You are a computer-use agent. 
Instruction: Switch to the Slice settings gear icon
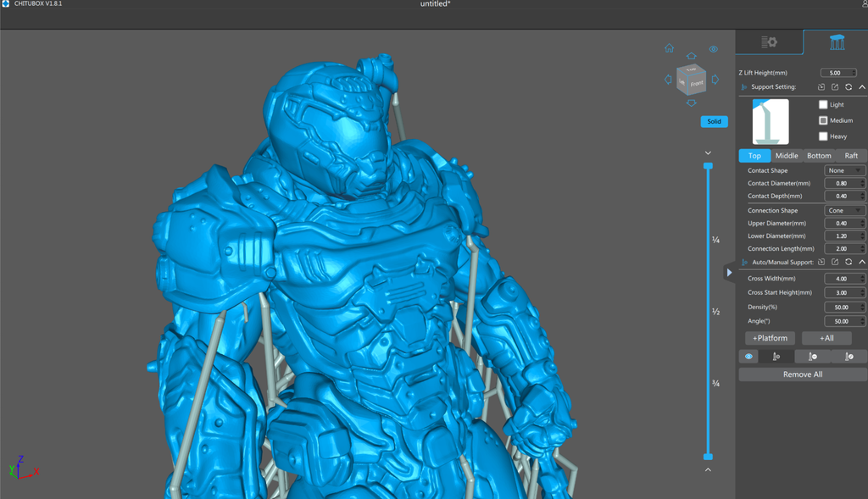tap(769, 42)
